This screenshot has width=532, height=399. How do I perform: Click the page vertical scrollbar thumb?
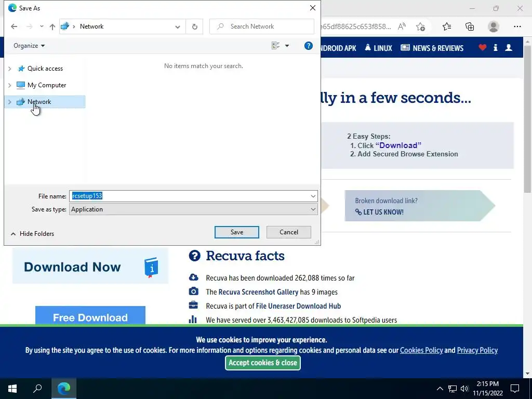pos(528,119)
